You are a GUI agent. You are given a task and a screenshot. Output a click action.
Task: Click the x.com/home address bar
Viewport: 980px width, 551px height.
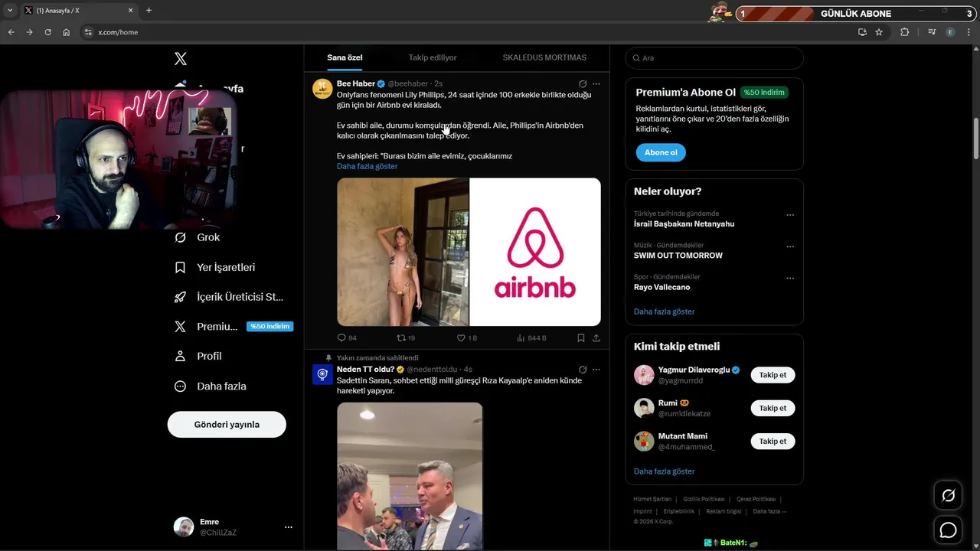[x=467, y=32]
